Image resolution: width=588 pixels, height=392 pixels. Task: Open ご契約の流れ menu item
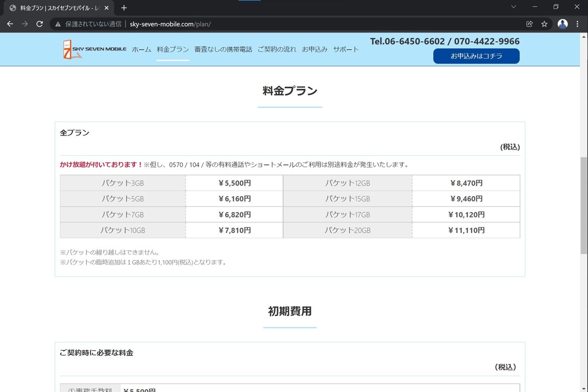pyautogui.click(x=277, y=49)
